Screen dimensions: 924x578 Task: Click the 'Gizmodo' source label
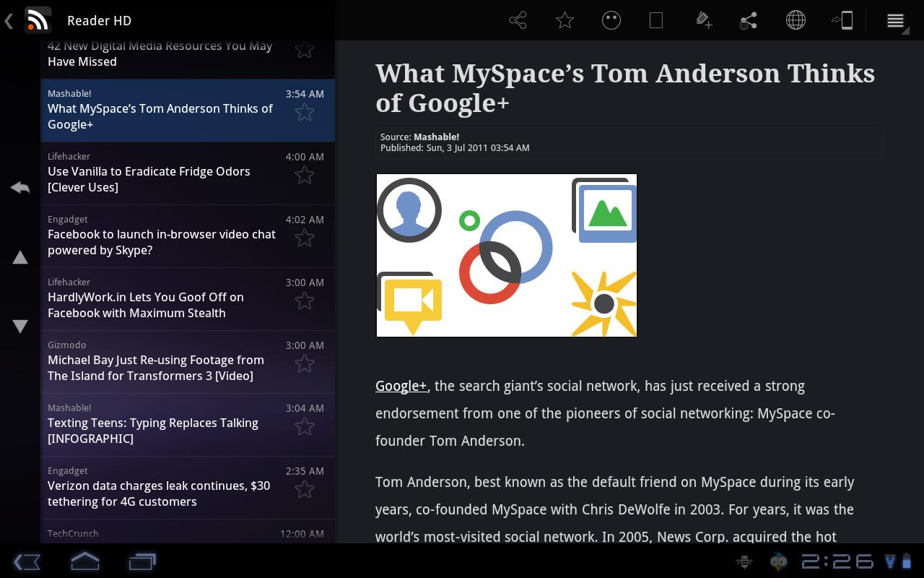[x=66, y=345]
